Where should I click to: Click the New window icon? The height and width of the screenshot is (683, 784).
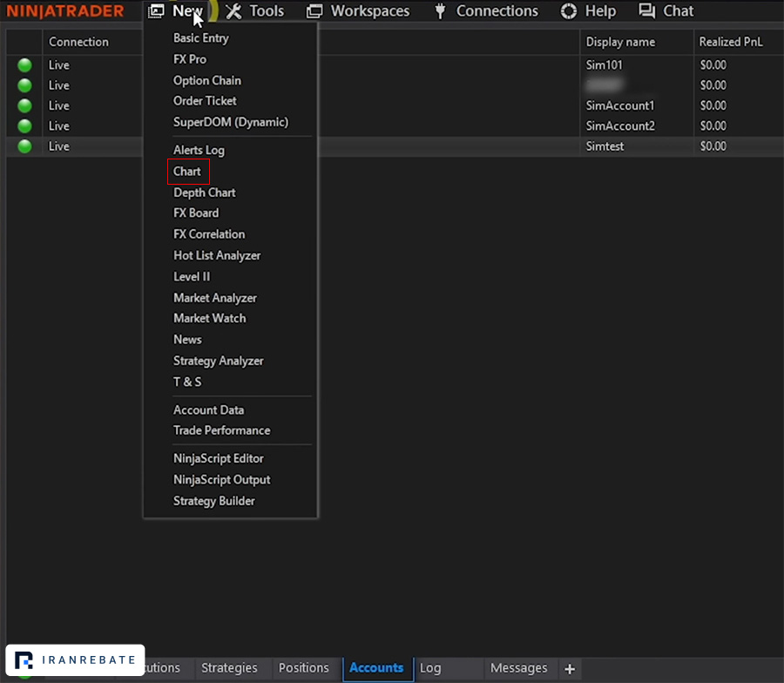156,11
